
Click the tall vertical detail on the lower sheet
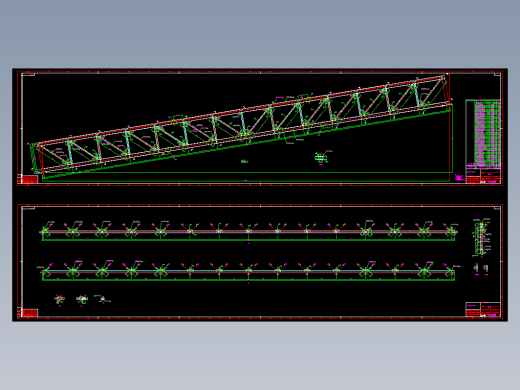(481, 237)
